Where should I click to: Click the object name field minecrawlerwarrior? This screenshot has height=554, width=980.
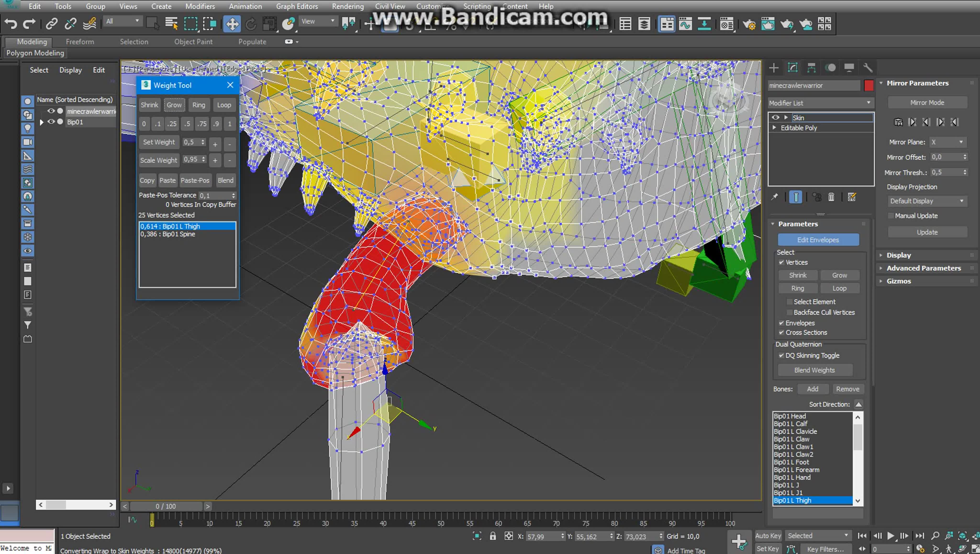coord(813,85)
